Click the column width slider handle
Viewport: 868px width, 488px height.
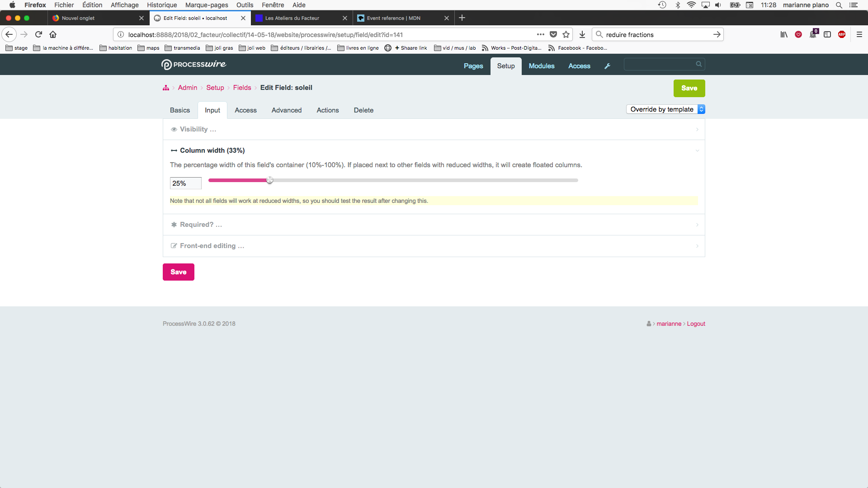[x=270, y=180]
